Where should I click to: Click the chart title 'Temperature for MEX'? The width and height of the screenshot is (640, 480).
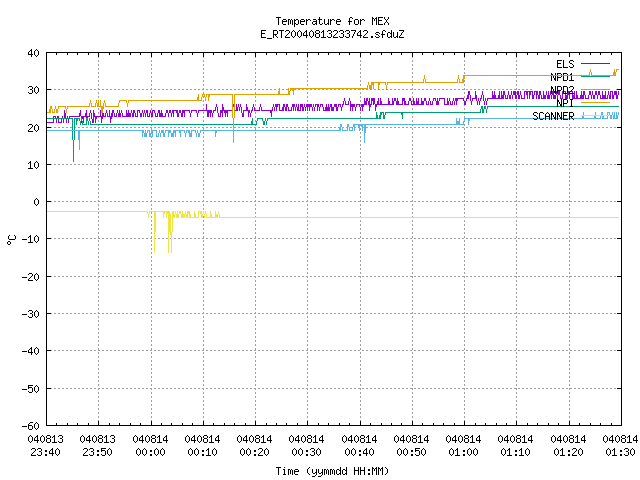click(332, 21)
